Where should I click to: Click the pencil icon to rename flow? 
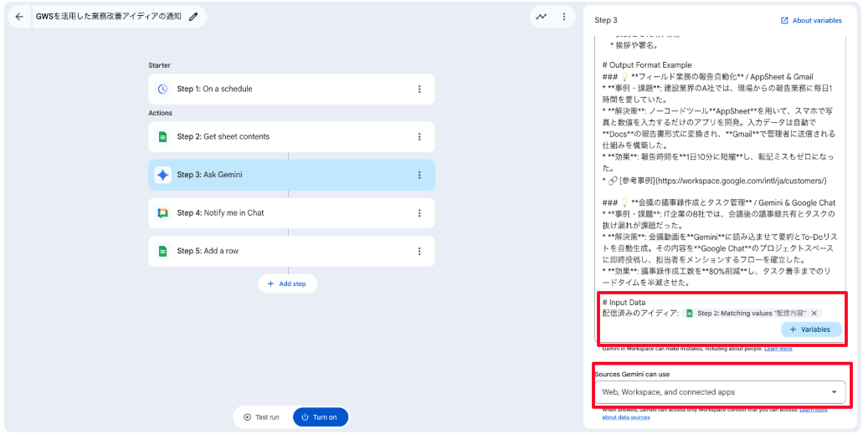(x=194, y=17)
